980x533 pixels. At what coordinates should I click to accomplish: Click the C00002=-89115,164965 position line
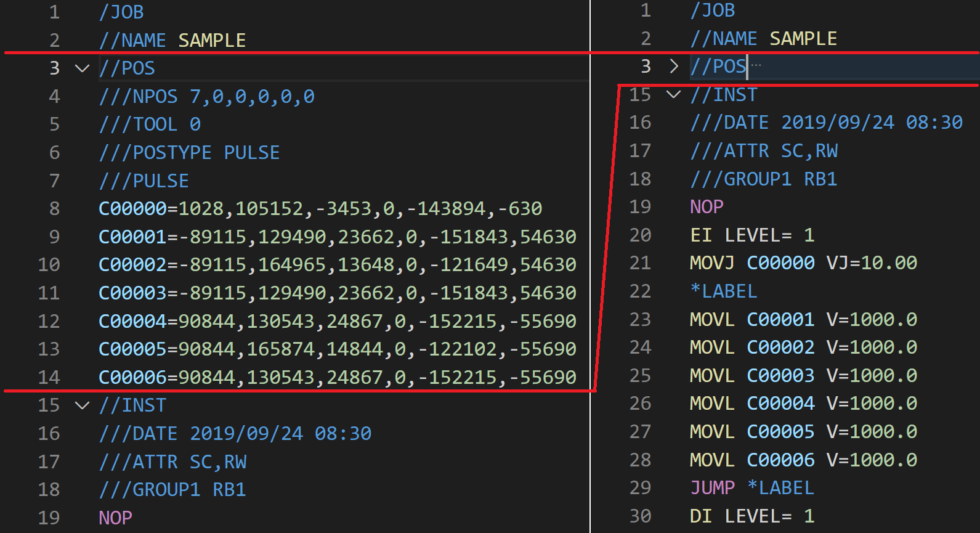click(338, 265)
